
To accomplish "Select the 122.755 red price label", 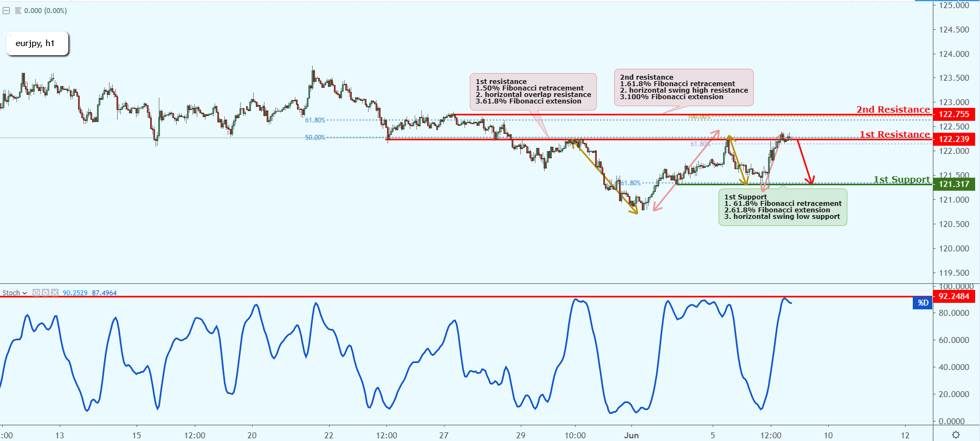I will [x=954, y=114].
